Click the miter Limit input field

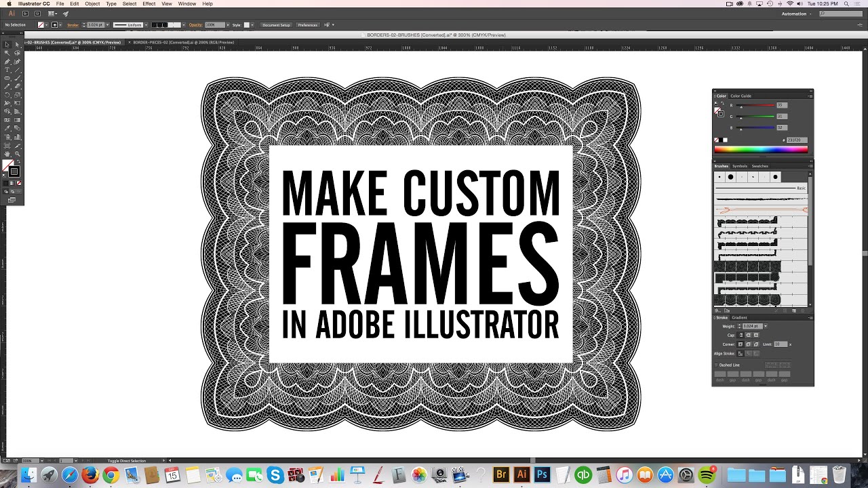click(781, 344)
